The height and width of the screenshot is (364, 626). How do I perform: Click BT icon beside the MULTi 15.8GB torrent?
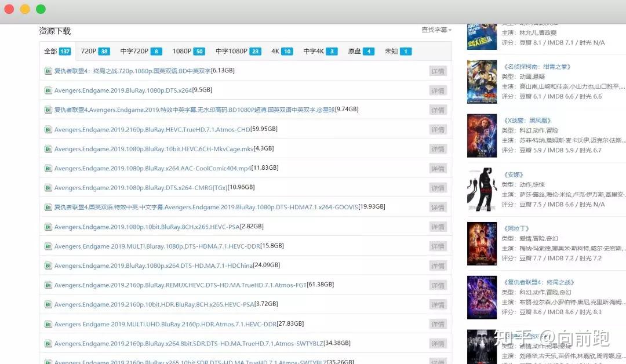pos(48,246)
